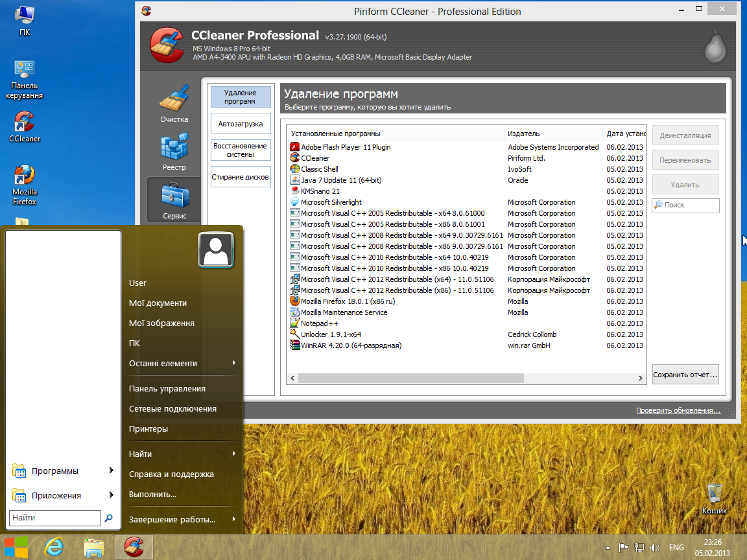Switch to Автозагрузка tab
Screen dimensions: 747x560
coord(241,124)
